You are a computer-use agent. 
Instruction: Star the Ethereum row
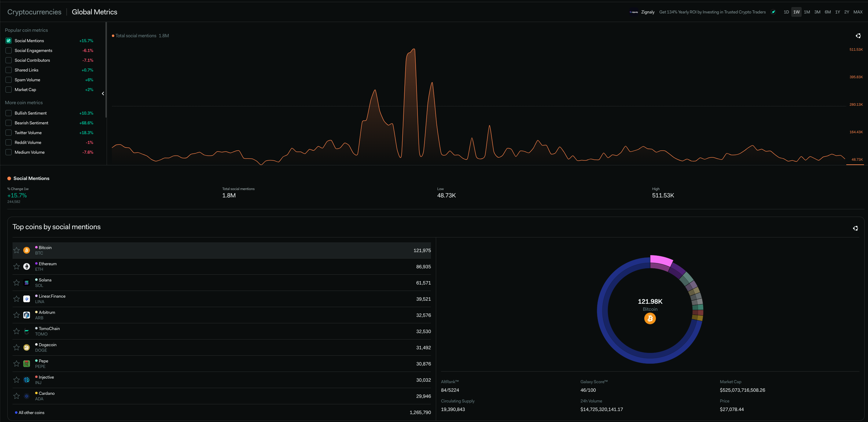click(17, 266)
